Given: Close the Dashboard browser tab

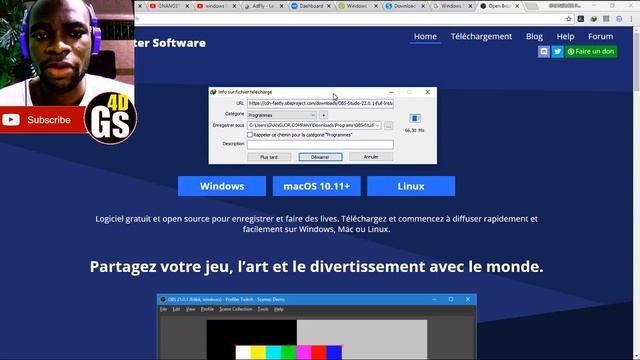Looking at the screenshot, I should pos(329,6).
